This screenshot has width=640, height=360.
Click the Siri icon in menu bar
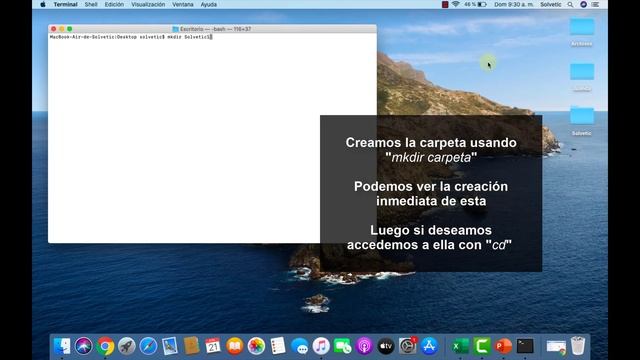583,4
